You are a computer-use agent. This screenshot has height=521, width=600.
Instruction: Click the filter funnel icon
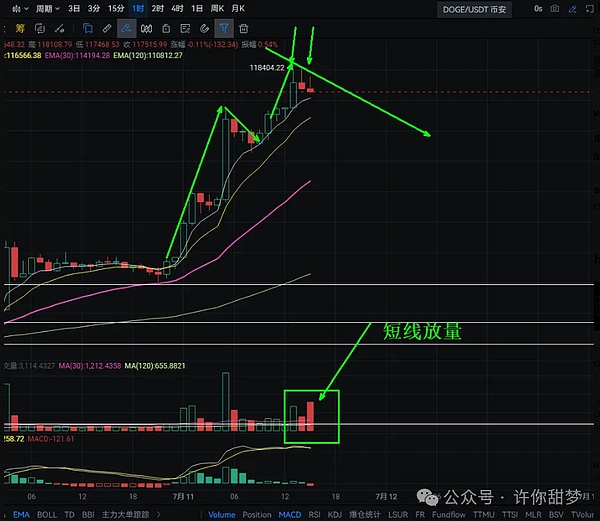224,28
